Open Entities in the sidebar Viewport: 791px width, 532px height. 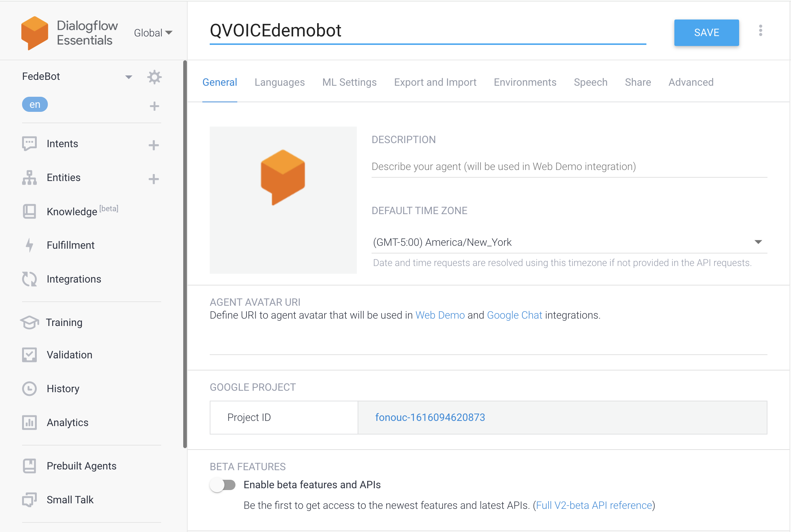point(64,178)
